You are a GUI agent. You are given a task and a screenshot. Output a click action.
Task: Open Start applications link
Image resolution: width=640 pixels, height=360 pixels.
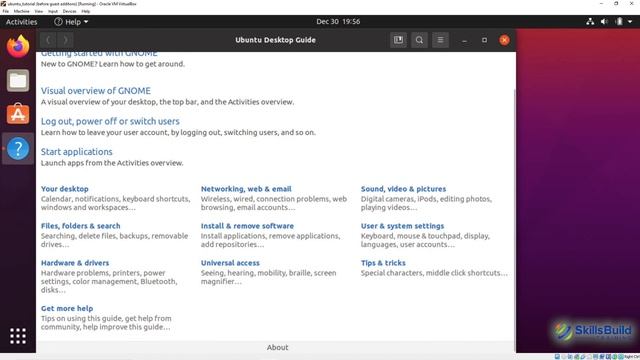(x=76, y=152)
